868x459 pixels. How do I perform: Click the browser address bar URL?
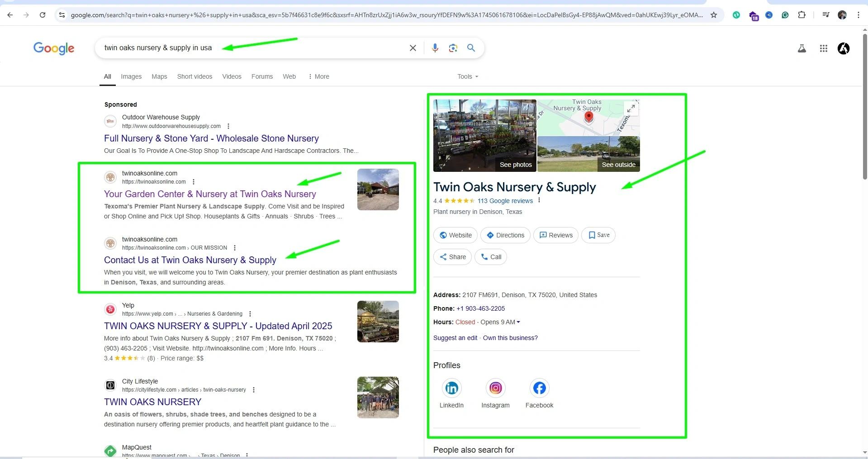(x=387, y=15)
